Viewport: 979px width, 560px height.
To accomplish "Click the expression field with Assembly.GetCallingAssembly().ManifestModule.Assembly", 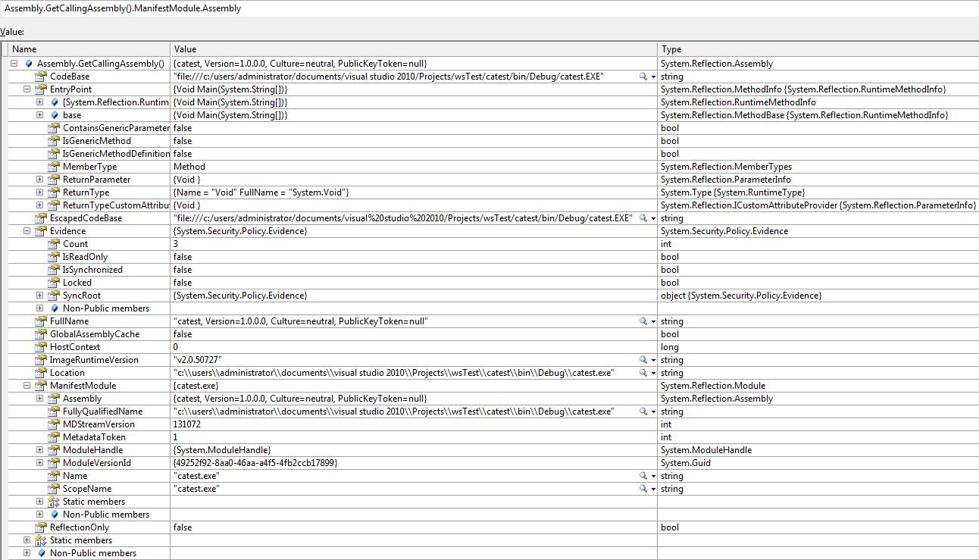I will 489,8.
